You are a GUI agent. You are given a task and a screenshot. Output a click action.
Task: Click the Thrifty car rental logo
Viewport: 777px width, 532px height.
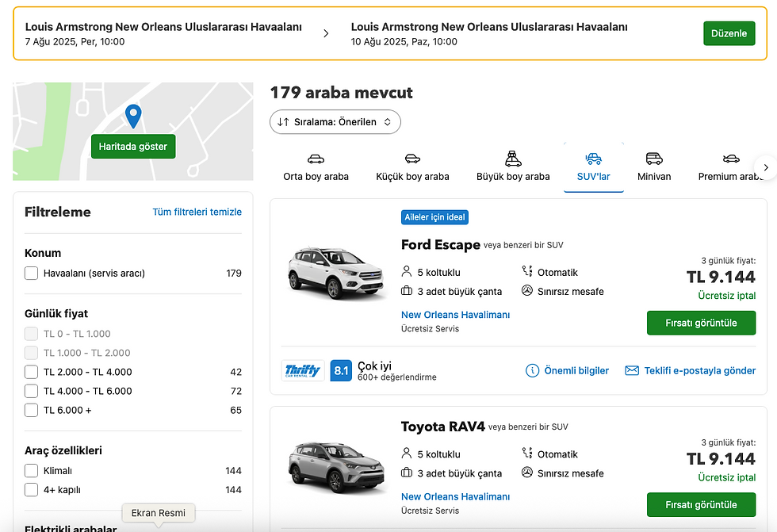tap(303, 370)
